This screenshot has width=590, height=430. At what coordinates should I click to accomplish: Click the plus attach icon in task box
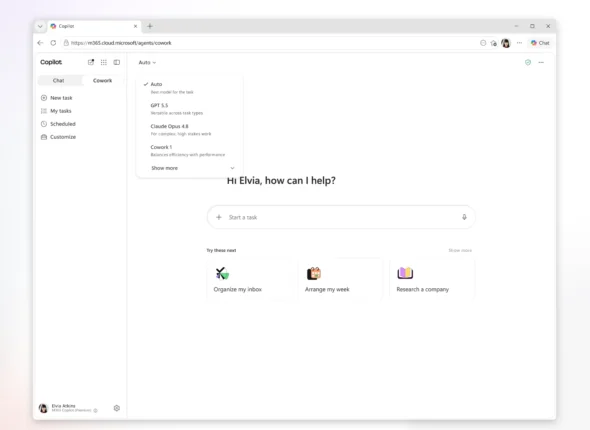click(x=219, y=217)
